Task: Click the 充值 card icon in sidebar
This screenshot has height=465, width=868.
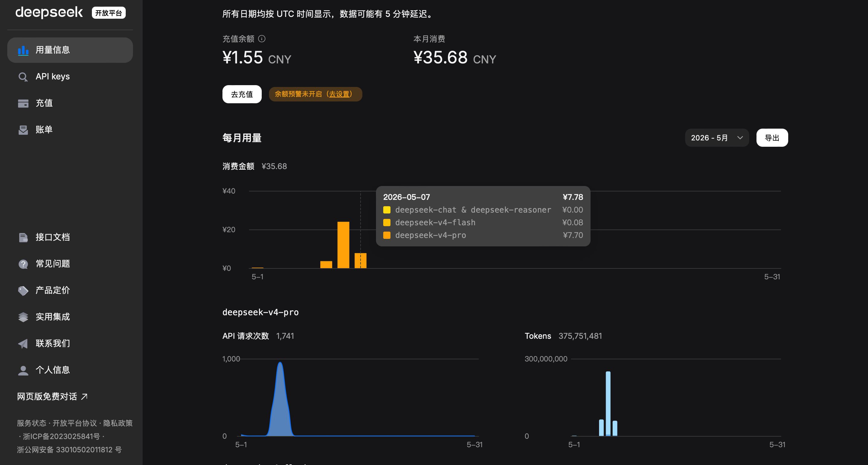Action: 23,103
